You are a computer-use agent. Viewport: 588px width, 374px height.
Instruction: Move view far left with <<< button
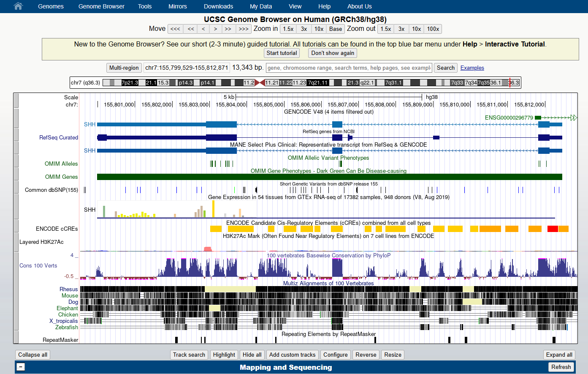(x=175, y=29)
